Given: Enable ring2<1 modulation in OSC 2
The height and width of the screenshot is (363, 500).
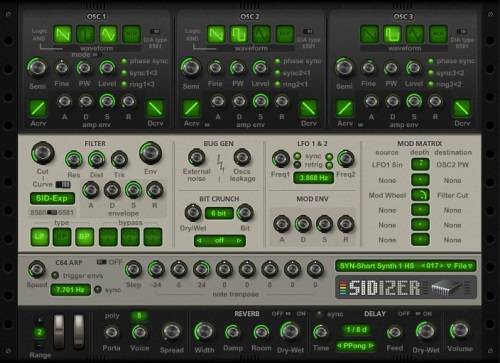Looking at the screenshot, I should [277, 84].
